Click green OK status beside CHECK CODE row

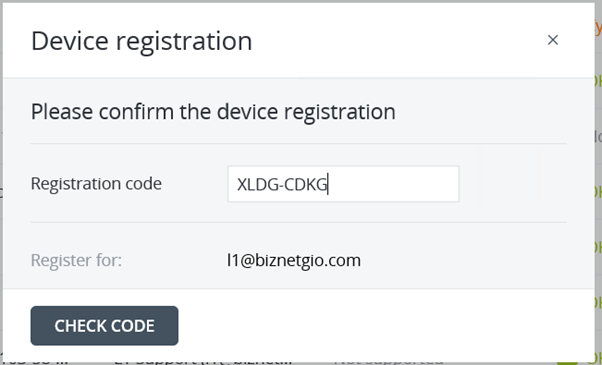598,303
